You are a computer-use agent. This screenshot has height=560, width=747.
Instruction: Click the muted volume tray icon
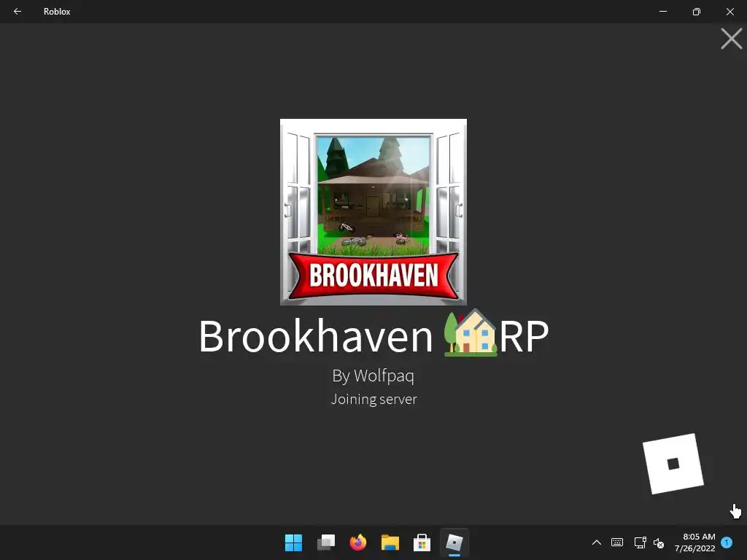[x=659, y=542]
